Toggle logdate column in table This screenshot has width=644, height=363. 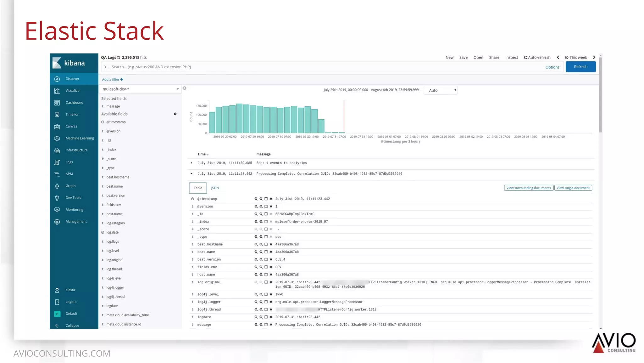[266, 317]
